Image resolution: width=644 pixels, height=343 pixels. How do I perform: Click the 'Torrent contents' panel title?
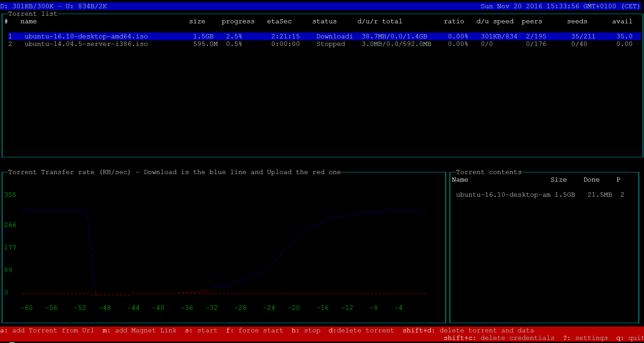pos(489,172)
